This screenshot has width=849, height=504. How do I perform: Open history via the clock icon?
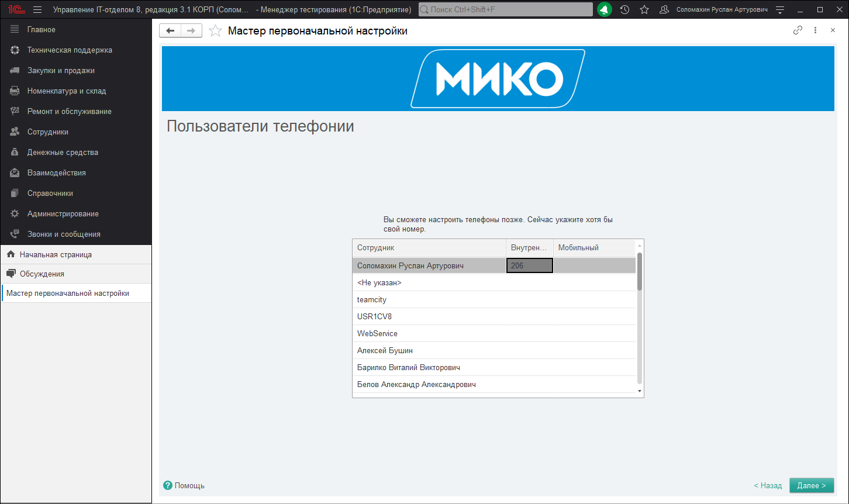[624, 9]
